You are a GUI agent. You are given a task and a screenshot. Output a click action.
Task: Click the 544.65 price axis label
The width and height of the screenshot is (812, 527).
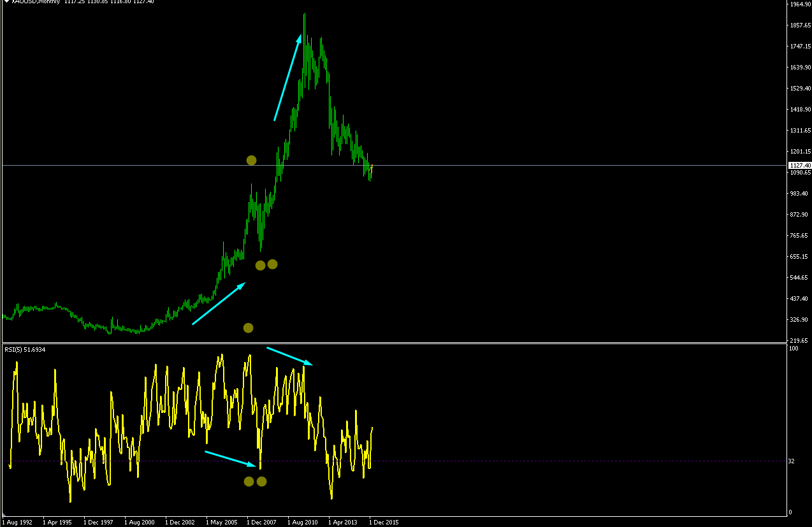coord(801,278)
